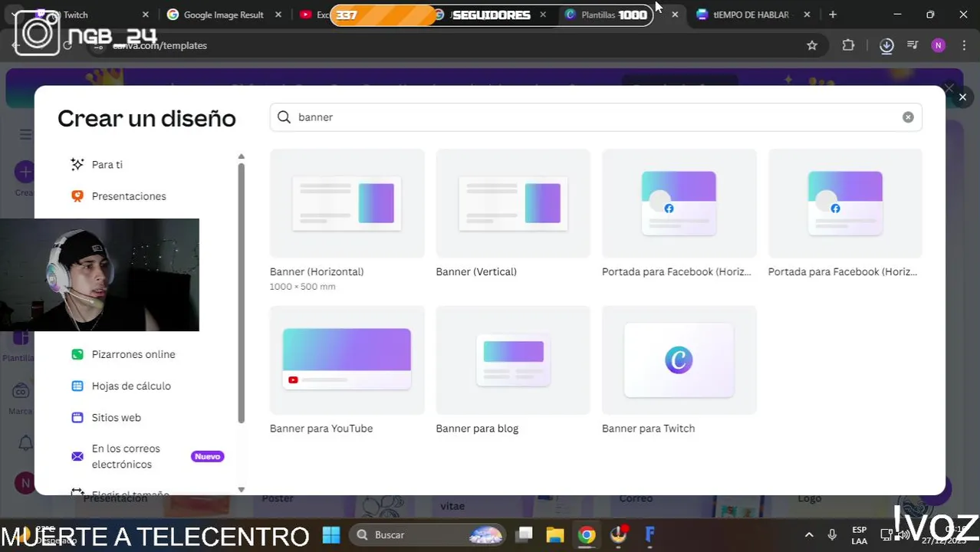Click the Banner (Vertical) label text
This screenshot has height=552, width=980.
click(x=476, y=271)
